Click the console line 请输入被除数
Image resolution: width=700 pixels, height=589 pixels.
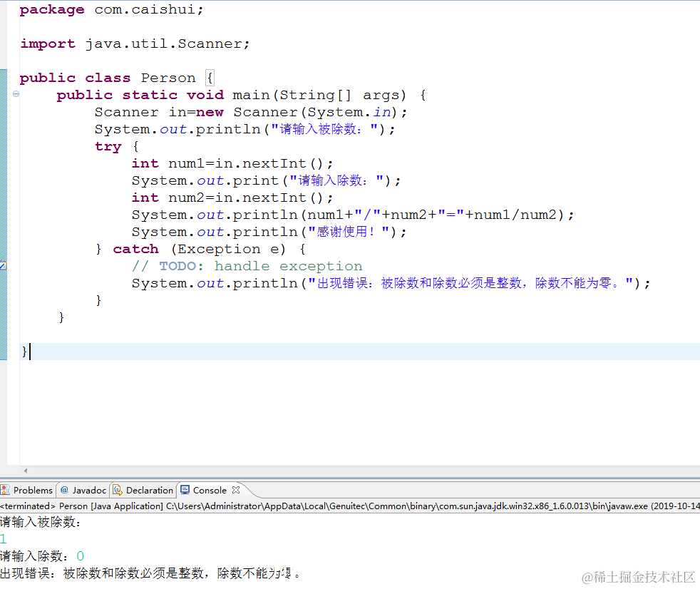41,522
